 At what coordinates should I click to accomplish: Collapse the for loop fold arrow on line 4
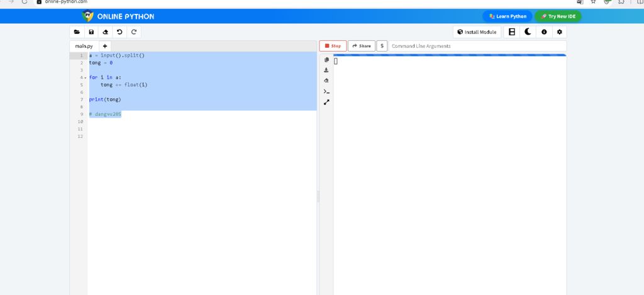click(86, 77)
